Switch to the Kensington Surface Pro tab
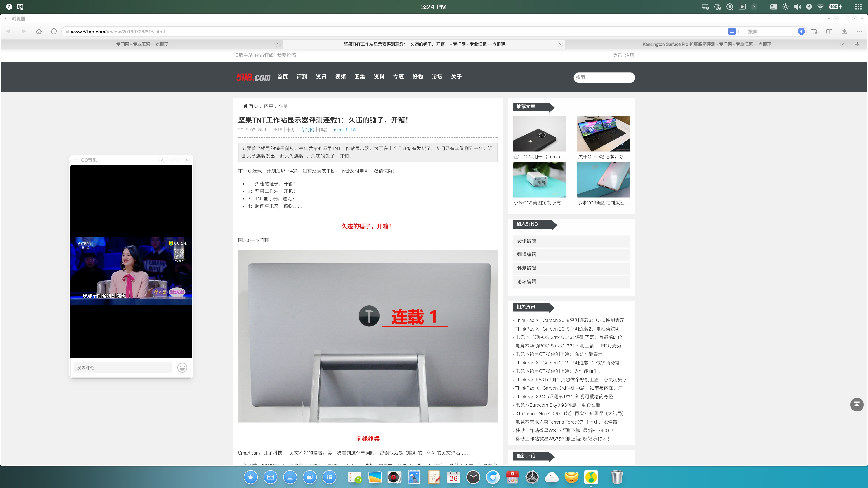This screenshot has height=488, width=868. 706,44
